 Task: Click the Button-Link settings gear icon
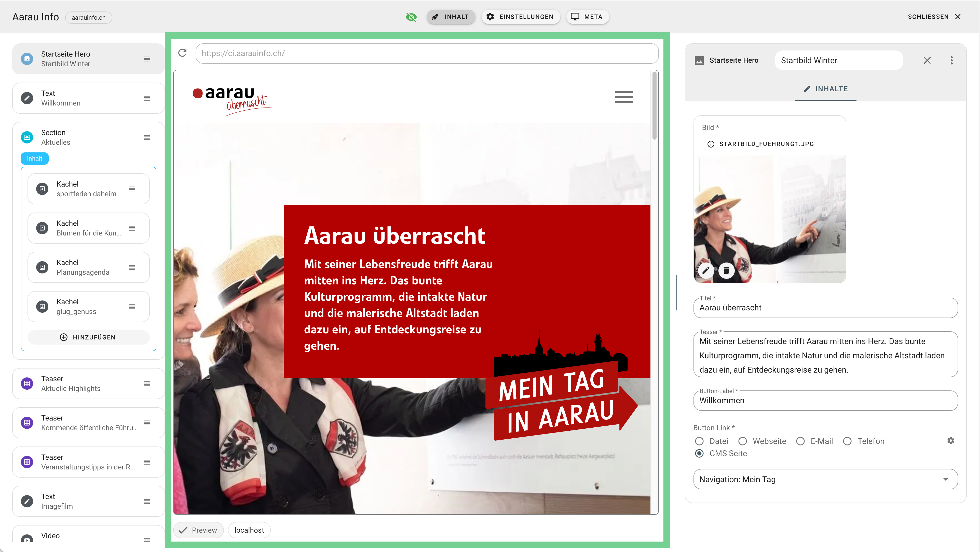[951, 440]
